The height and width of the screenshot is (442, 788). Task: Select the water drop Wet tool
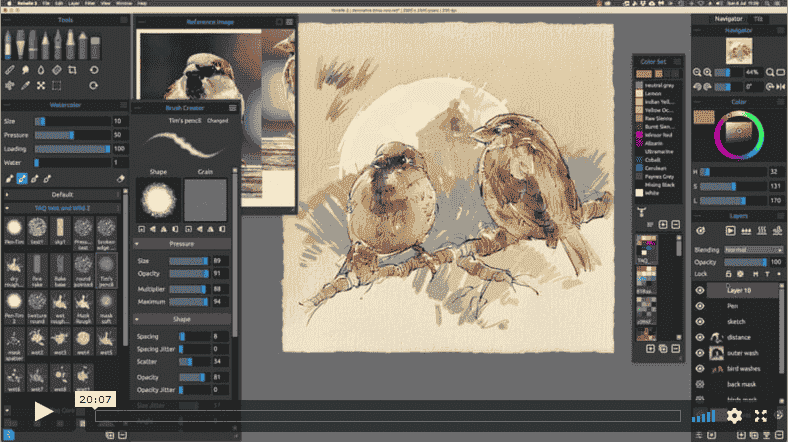[41, 70]
